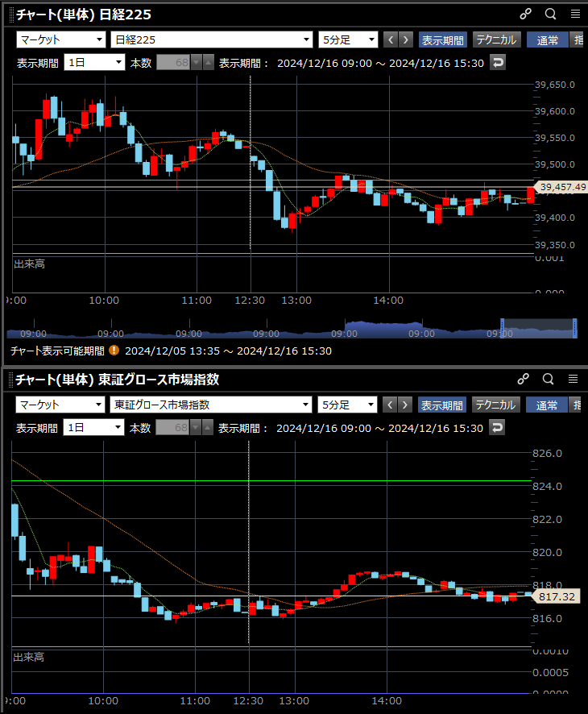Viewport: 588px width, 714px height.
Task: Open search icon in 日経225 chart header
Action: click(551, 15)
